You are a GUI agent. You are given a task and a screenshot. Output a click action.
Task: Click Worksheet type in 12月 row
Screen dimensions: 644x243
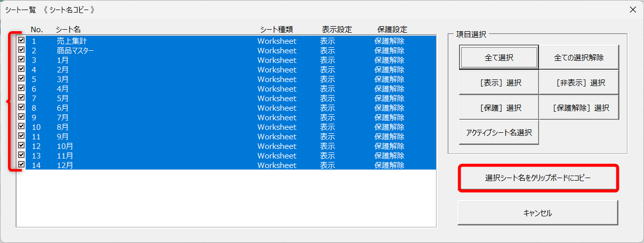277,165
